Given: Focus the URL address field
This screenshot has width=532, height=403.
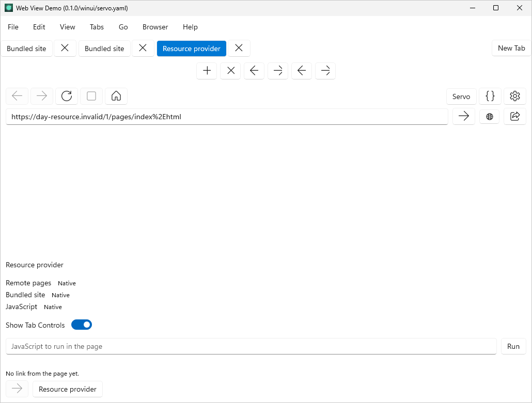Looking at the screenshot, I should point(227,117).
